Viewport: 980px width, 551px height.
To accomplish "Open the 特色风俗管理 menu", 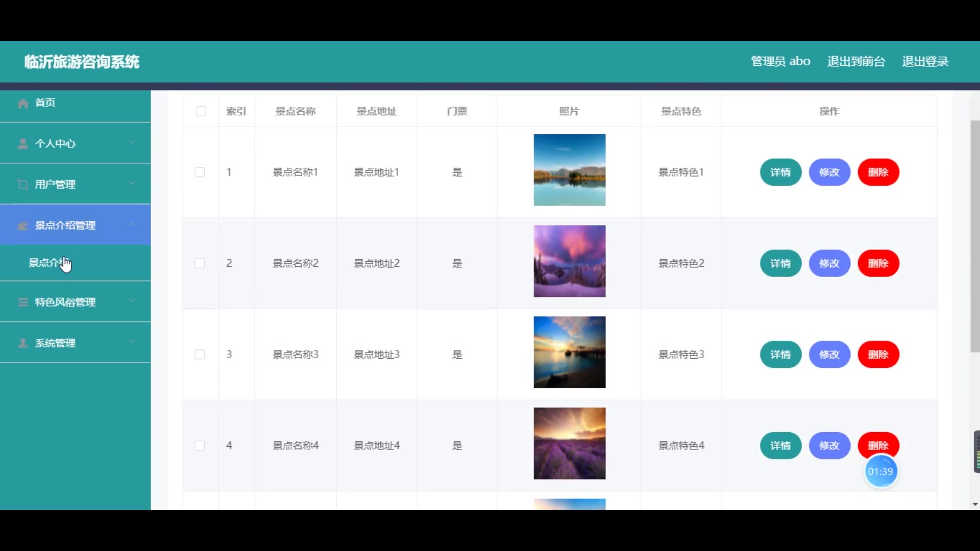I will pyautogui.click(x=76, y=302).
